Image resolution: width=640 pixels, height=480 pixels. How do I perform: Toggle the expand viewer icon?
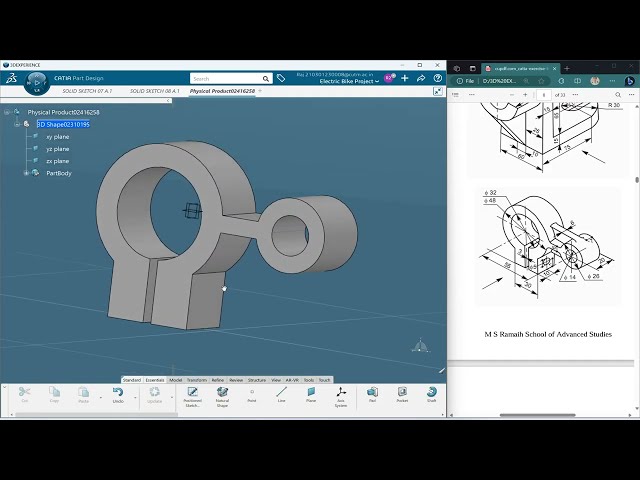438,91
